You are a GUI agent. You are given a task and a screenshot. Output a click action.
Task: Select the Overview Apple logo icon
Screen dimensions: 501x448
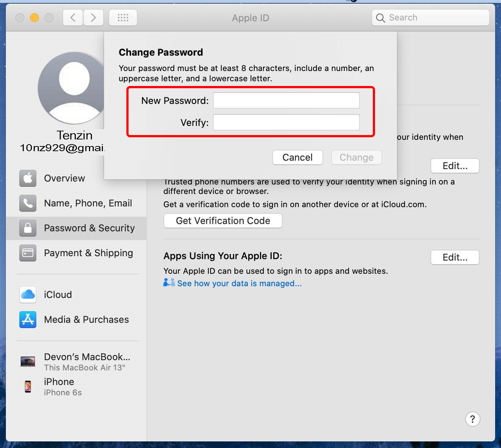[28, 178]
